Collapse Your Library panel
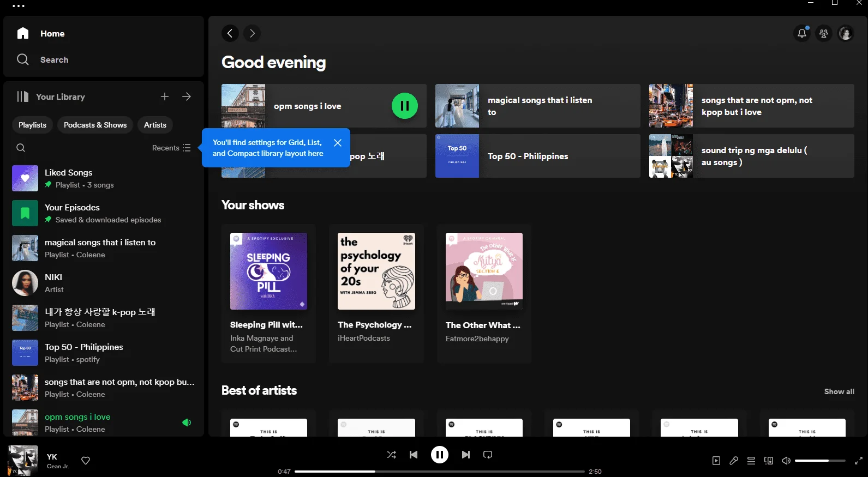 click(x=51, y=96)
